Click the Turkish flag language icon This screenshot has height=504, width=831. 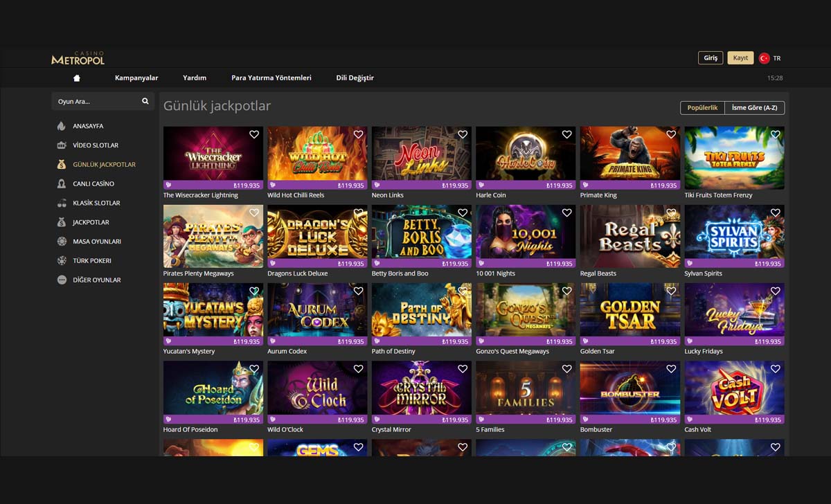765,58
